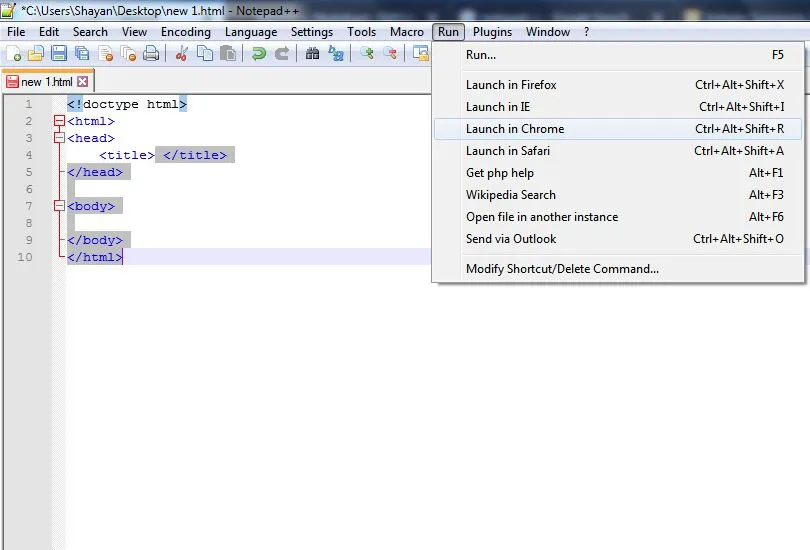Image resolution: width=810 pixels, height=550 pixels.
Task: Switch to the new 1.html document tab
Action: (x=47, y=82)
